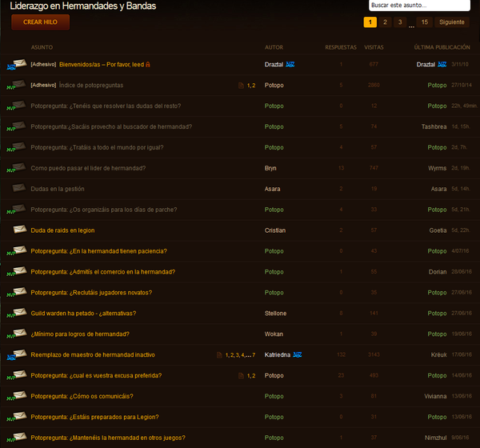Image resolution: width=480 pixels, height=448 pixels.
Task: View author Bryn's profile
Action: pos(270,168)
